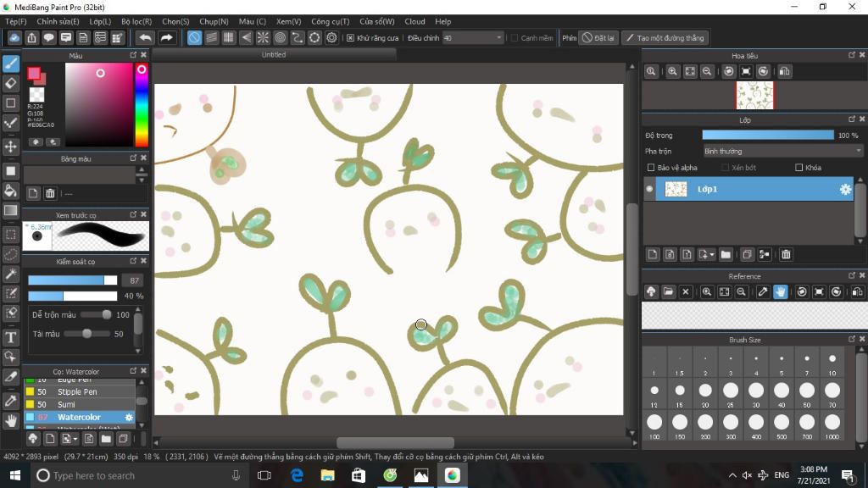Close the Reference image with X icon
This screenshot has width=868, height=488.
point(685,291)
